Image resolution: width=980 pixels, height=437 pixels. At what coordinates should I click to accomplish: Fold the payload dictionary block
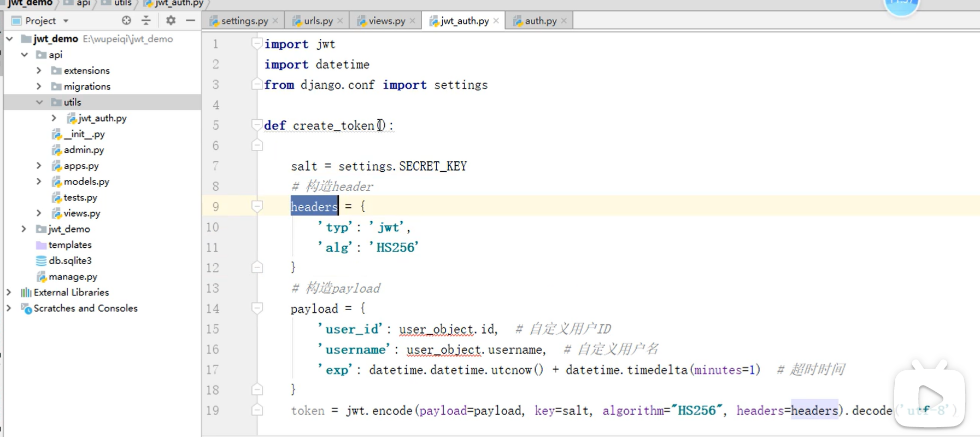[x=257, y=308]
